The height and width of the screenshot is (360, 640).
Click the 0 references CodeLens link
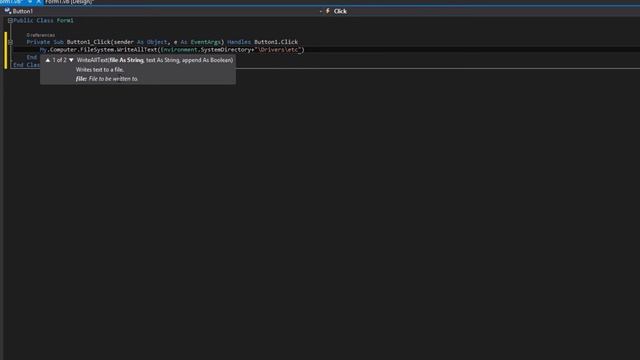pyautogui.click(x=40, y=35)
